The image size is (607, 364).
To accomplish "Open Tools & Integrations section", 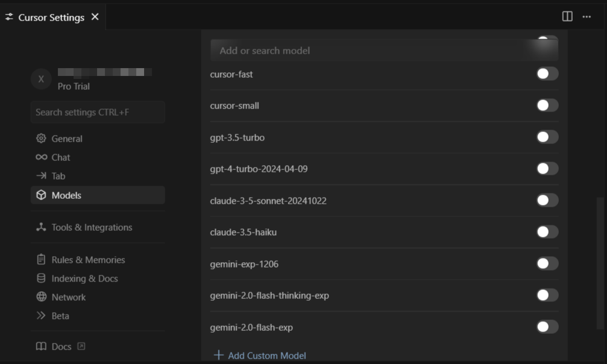I will click(x=98, y=227).
